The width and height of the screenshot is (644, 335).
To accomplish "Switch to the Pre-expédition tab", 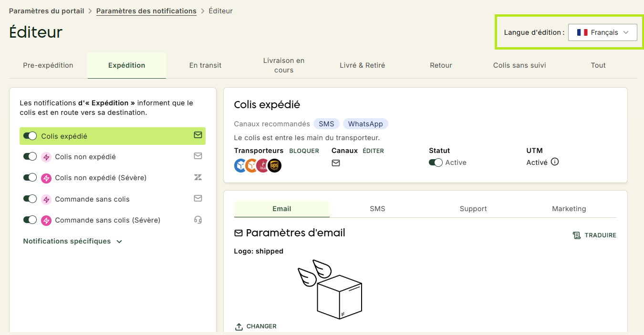I will click(48, 65).
